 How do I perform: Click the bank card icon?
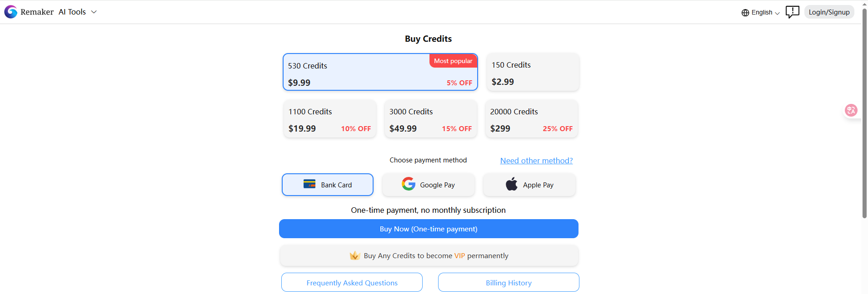coord(309,184)
